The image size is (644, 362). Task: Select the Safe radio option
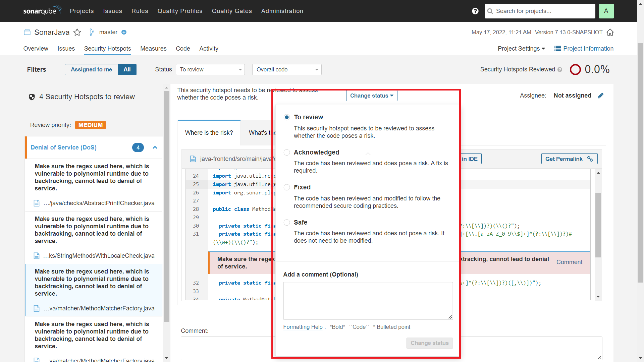[x=287, y=223]
